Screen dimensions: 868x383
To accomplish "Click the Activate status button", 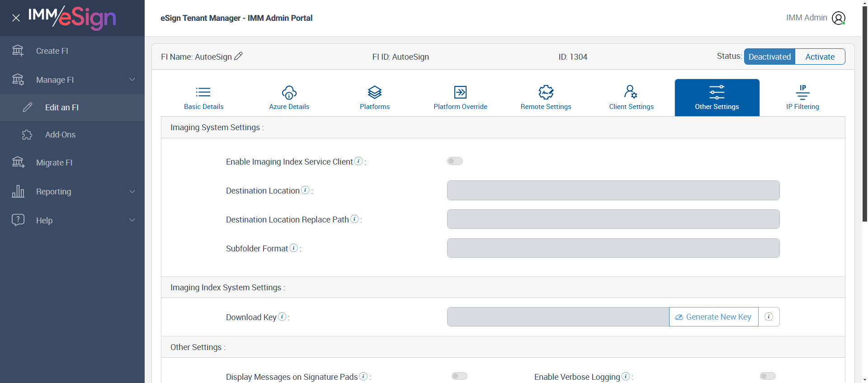I will tap(820, 57).
